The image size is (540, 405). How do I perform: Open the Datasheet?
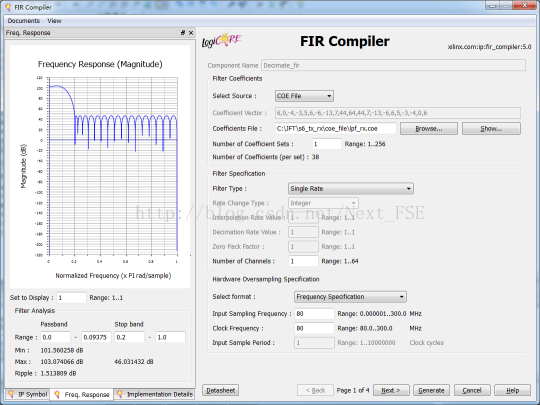point(220,390)
